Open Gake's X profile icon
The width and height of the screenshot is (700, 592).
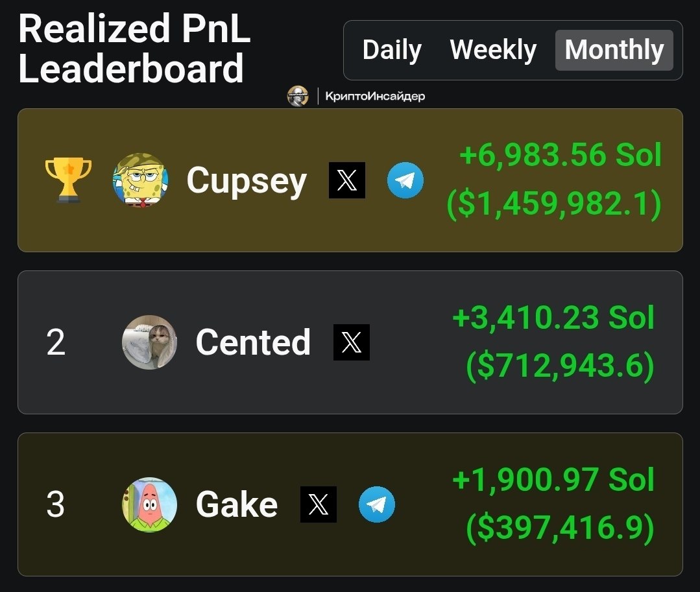319,504
